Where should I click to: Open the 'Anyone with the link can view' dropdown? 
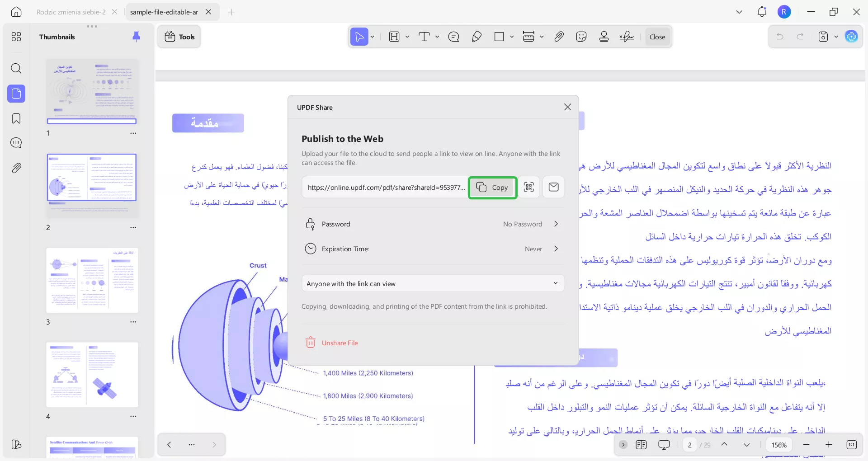pyautogui.click(x=432, y=283)
